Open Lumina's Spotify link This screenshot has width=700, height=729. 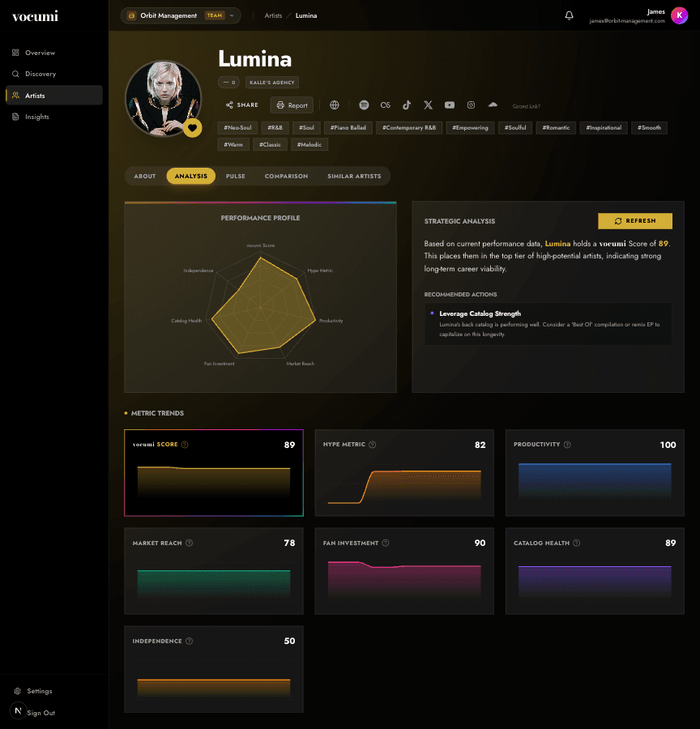tap(364, 105)
